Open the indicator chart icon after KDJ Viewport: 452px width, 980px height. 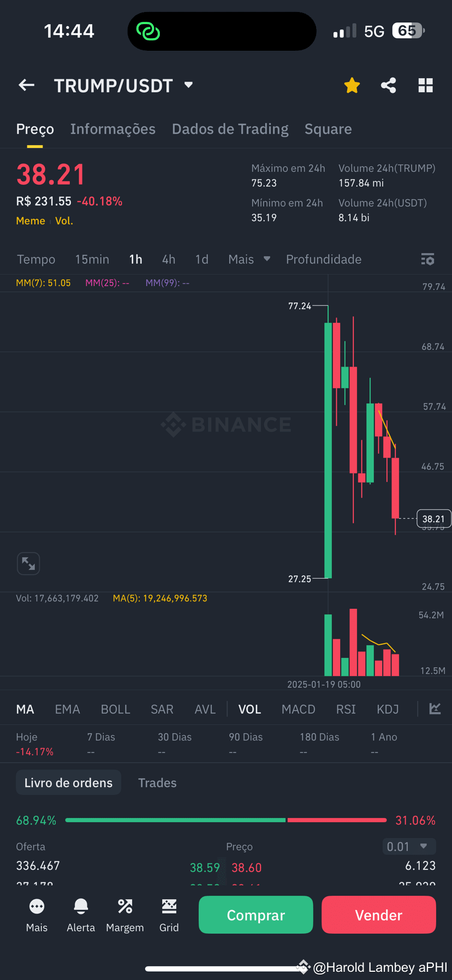click(x=435, y=709)
